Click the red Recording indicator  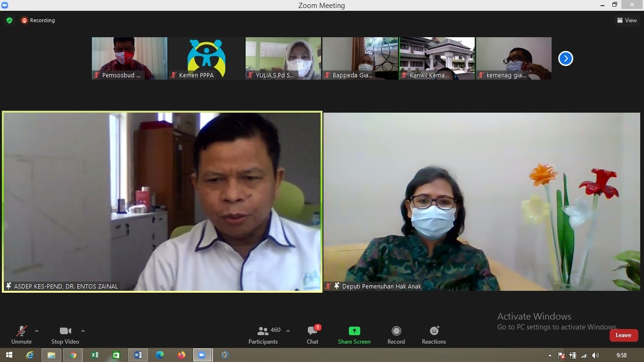coord(38,20)
